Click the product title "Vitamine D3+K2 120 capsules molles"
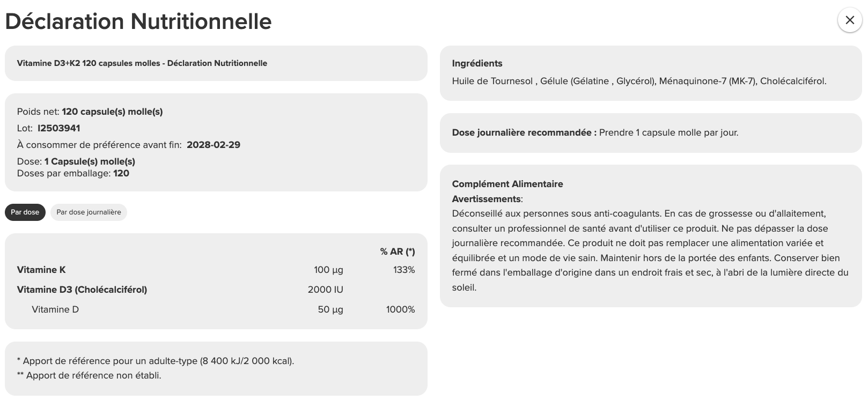 (x=89, y=63)
